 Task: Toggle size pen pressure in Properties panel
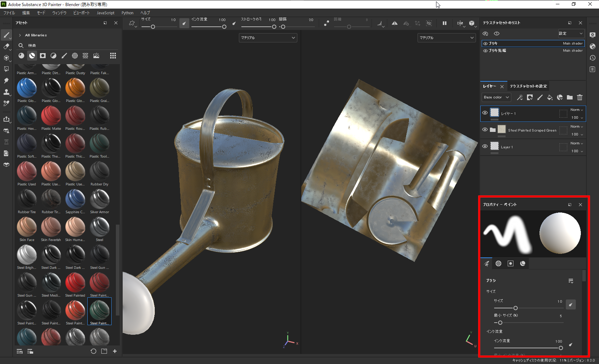tap(571, 304)
